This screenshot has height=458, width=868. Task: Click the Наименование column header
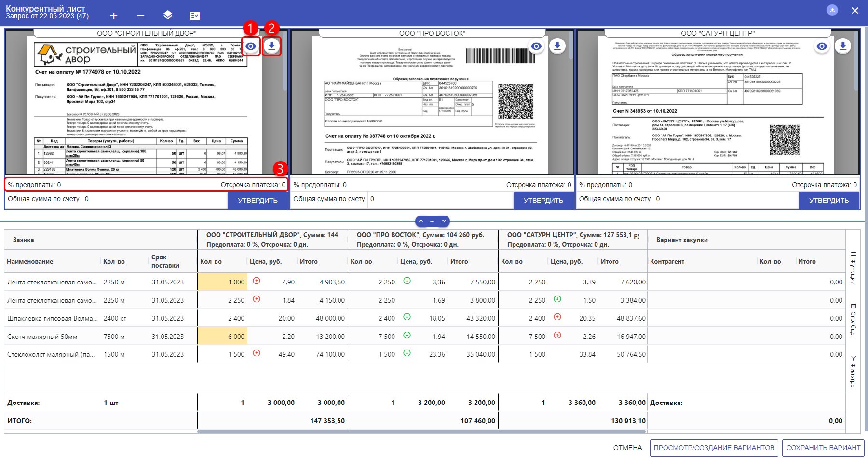[30, 261]
